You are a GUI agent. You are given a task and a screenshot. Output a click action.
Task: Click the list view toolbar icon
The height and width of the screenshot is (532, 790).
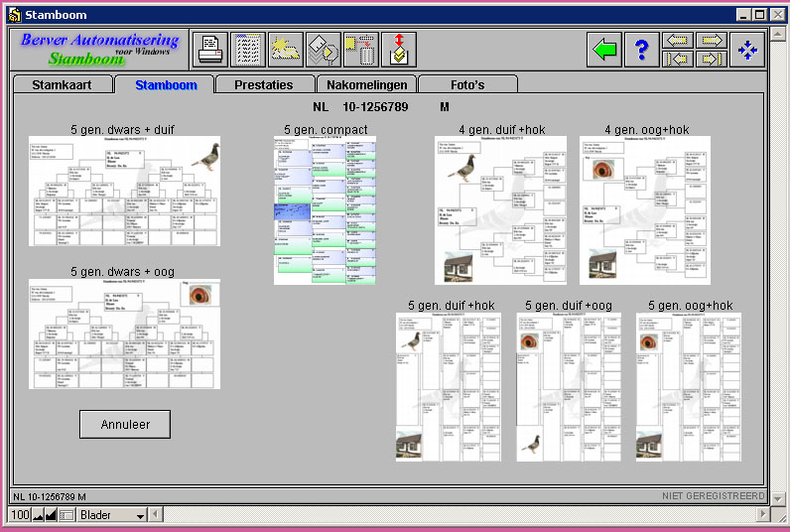tap(248, 49)
